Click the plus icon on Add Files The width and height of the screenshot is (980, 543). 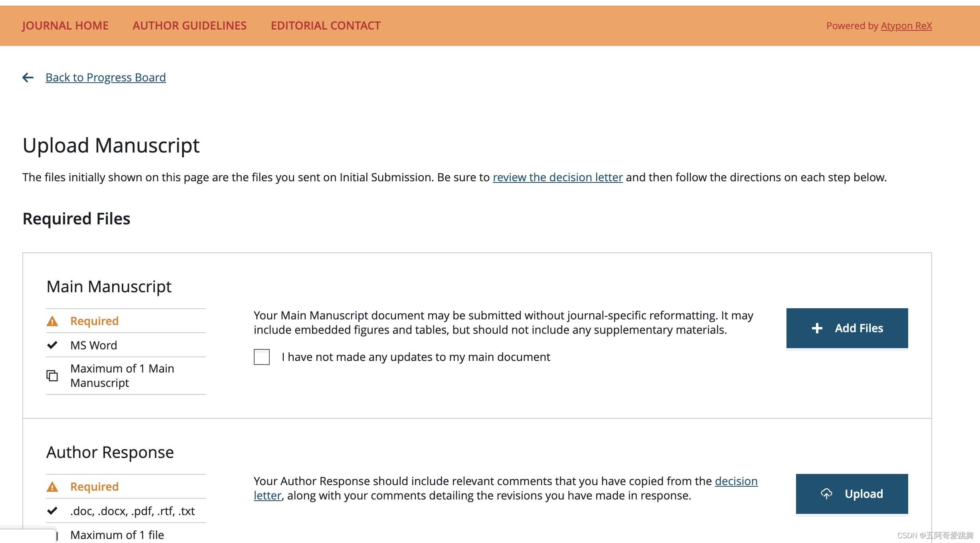coord(817,328)
